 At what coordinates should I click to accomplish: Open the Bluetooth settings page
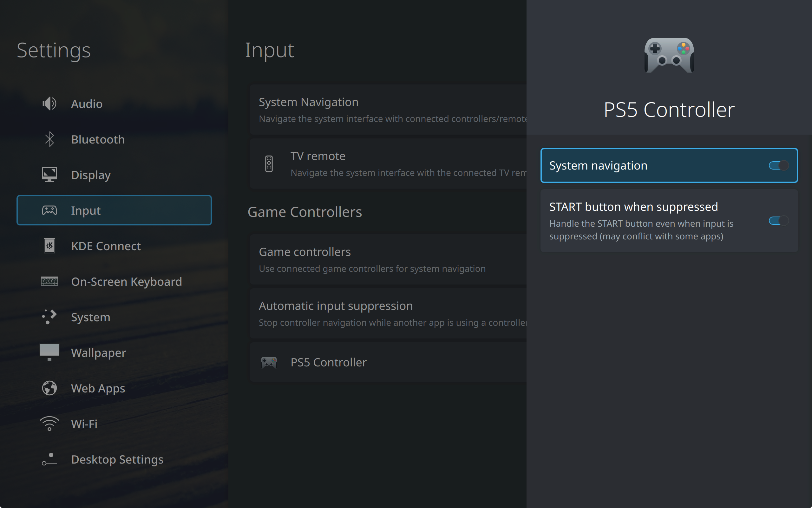tap(114, 139)
